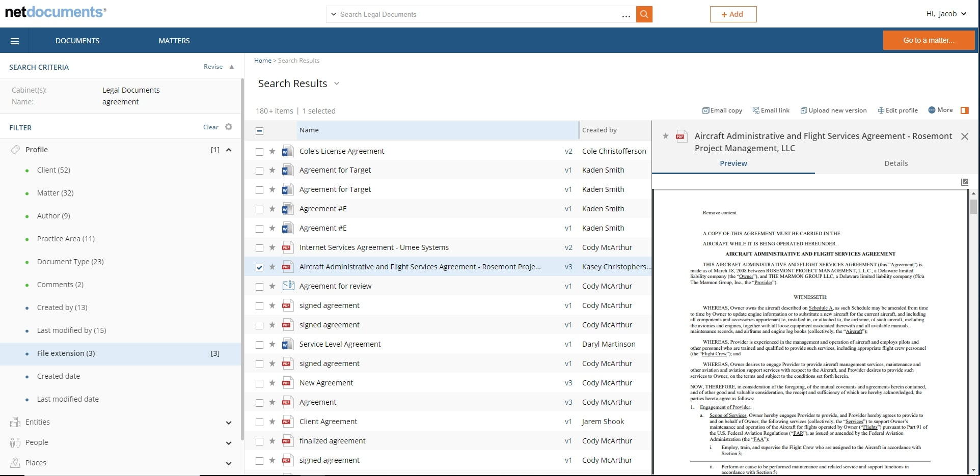
Task: Star the Service Level Agreement document
Action: click(272, 344)
